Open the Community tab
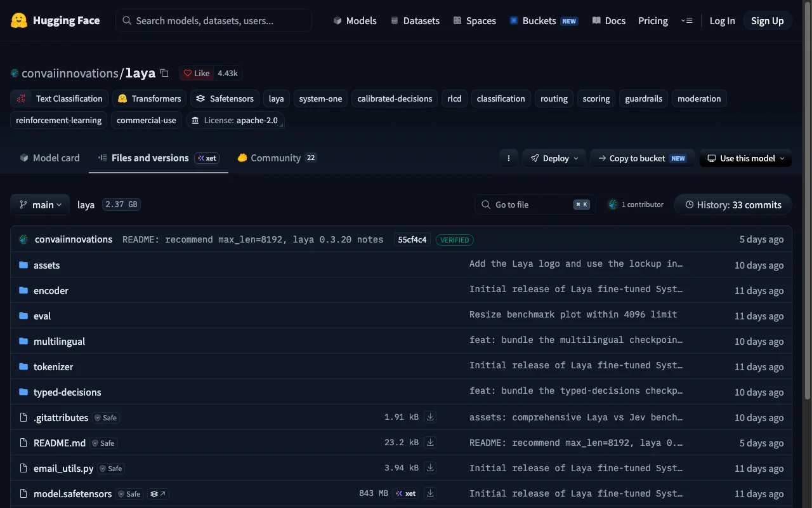This screenshot has width=812, height=508. [277, 158]
